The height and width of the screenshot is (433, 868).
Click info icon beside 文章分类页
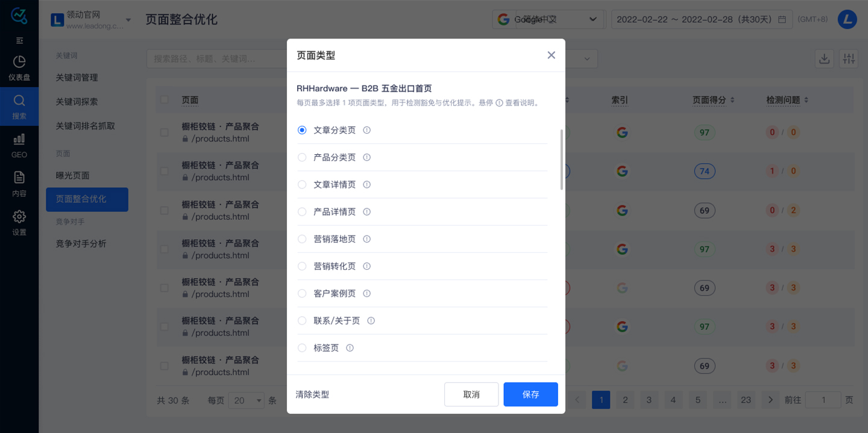pyautogui.click(x=366, y=130)
